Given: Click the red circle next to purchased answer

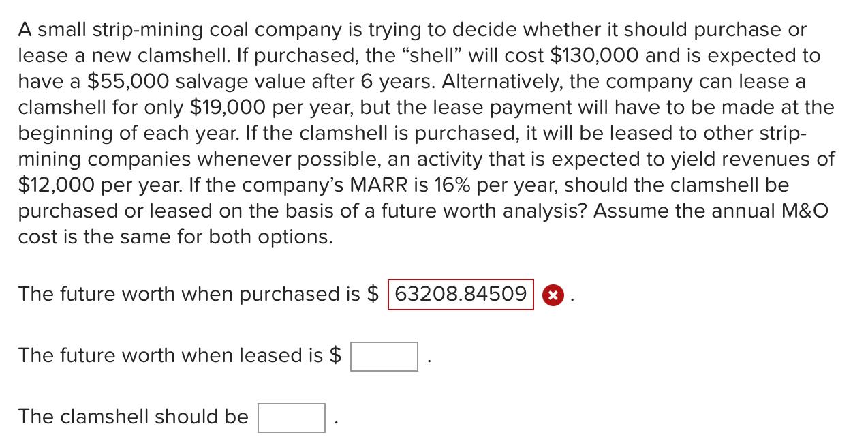Looking at the screenshot, I should pos(553,295).
